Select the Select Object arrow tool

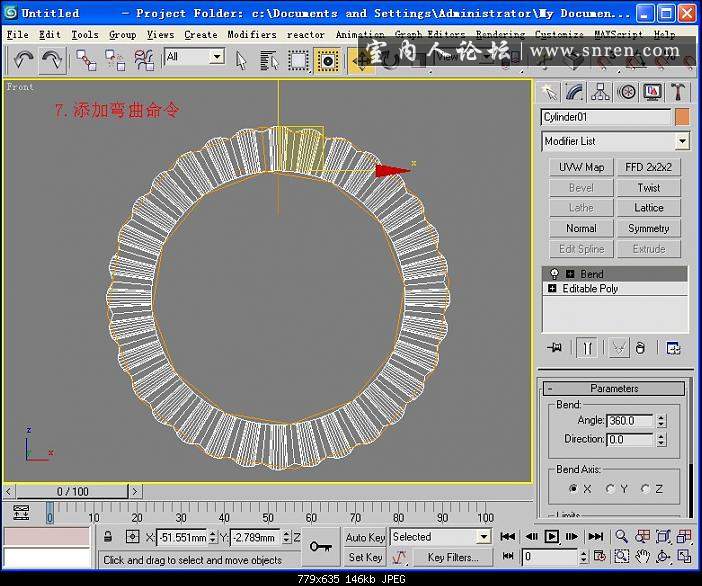[x=241, y=60]
